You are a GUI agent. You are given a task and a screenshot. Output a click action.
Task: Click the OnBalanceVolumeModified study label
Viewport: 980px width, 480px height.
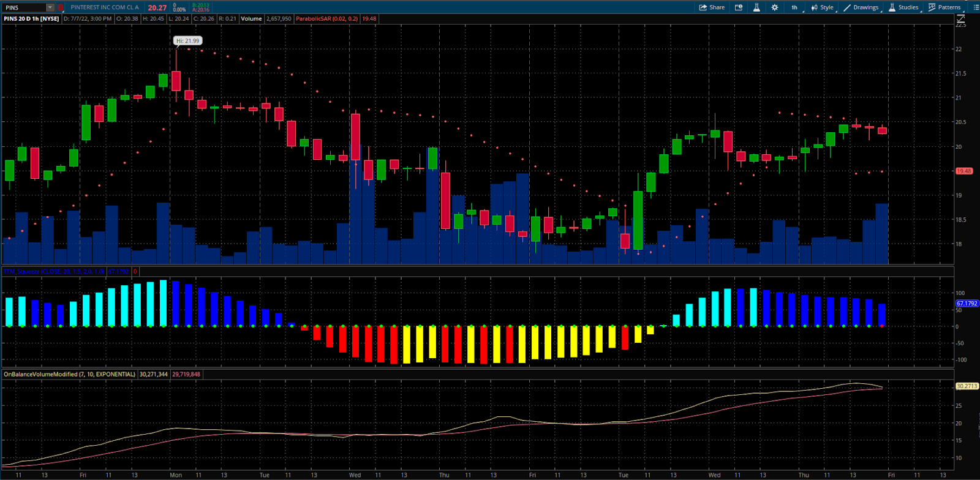pos(69,374)
